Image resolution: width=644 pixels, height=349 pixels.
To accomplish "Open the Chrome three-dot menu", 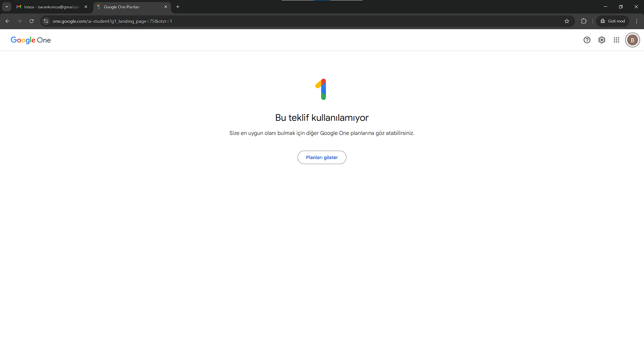I will point(637,21).
